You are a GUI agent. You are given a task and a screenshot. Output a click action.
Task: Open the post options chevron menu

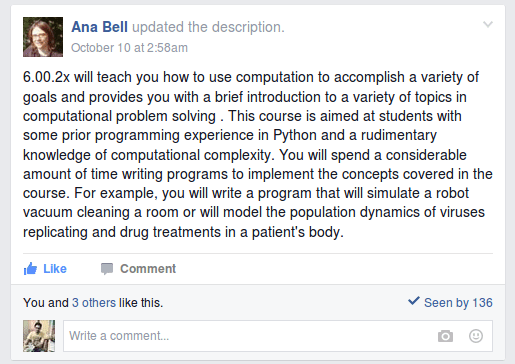click(x=488, y=24)
